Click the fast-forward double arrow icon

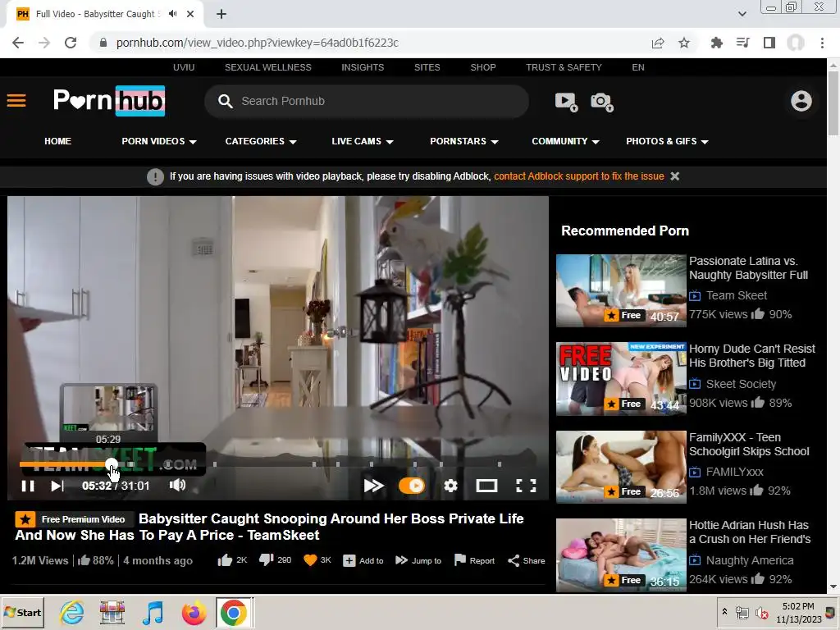(374, 486)
